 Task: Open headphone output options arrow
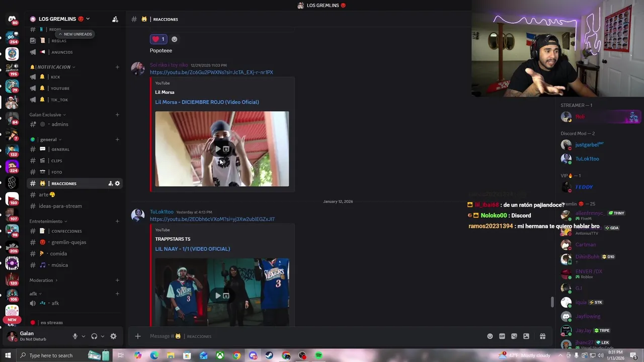[x=102, y=336]
